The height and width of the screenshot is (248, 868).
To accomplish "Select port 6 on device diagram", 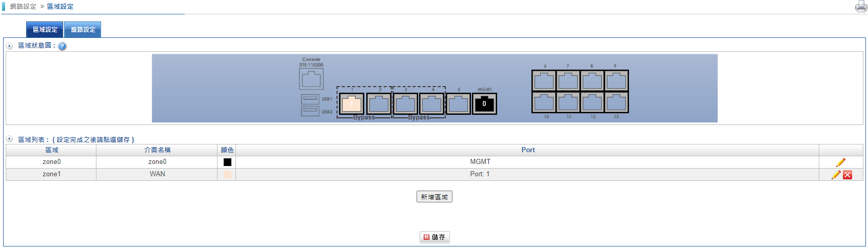I will pos(544,81).
